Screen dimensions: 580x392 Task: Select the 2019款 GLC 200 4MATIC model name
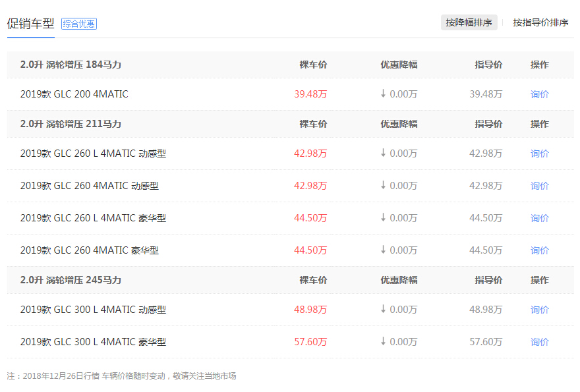74,94
